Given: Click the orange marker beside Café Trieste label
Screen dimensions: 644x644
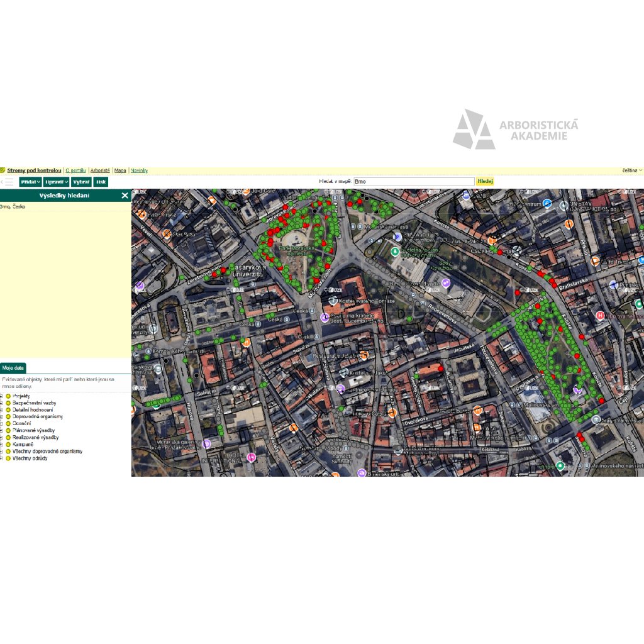Looking at the screenshot, I should coord(595,261).
